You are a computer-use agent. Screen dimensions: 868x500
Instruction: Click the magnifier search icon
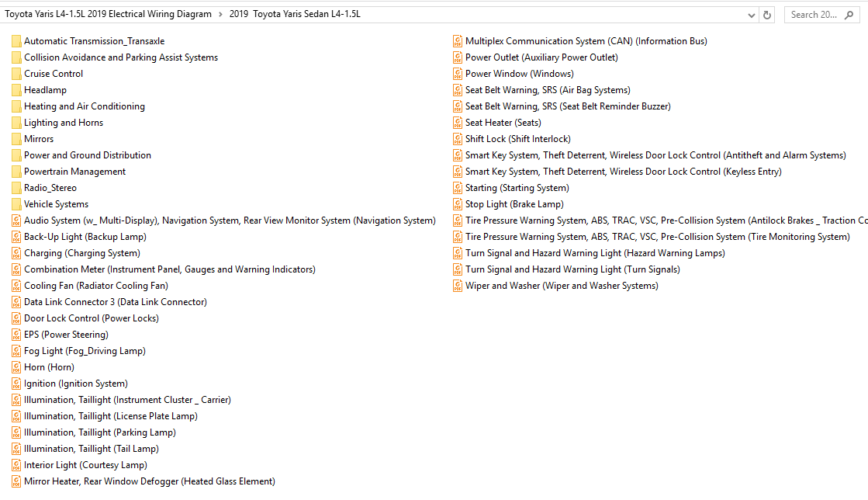[x=849, y=15]
